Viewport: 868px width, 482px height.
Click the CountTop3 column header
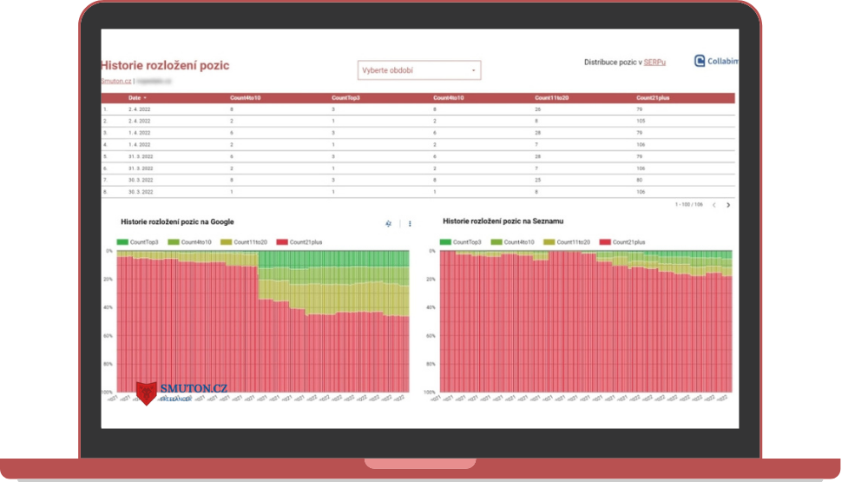point(345,98)
